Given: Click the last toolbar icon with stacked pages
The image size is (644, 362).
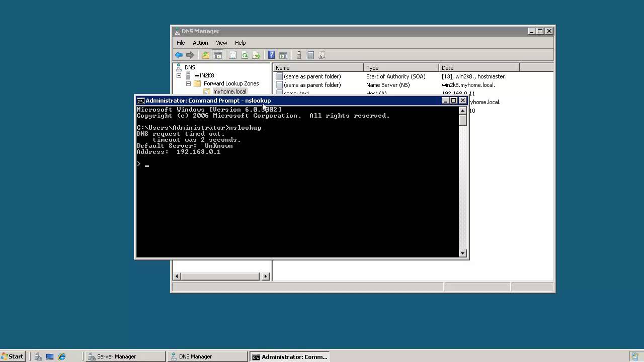Looking at the screenshot, I should tap(322, 55).
